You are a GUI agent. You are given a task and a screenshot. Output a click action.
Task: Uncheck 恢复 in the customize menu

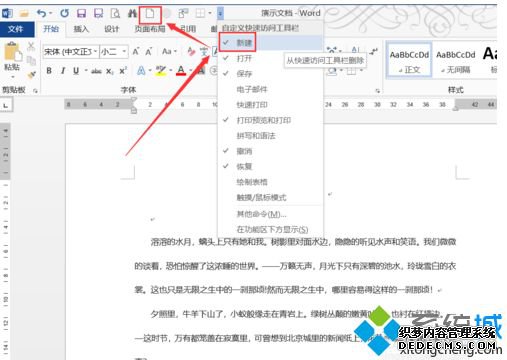(x=271, y=166)
